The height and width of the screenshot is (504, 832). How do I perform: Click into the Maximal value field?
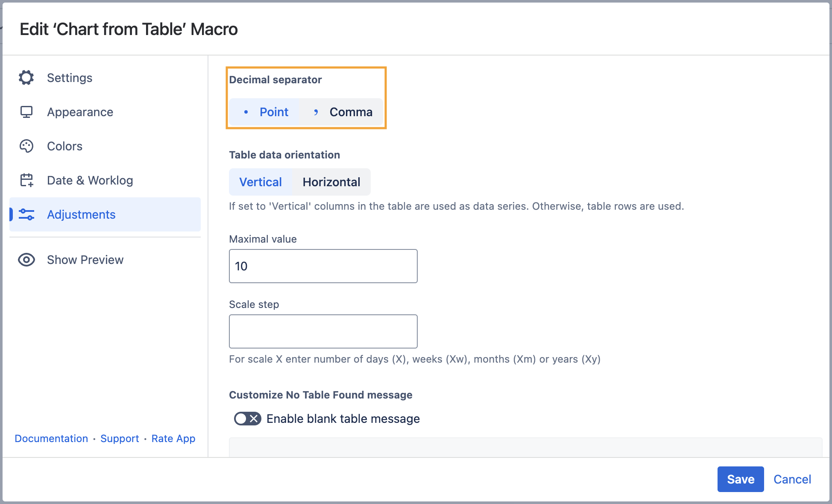click(323, 266)
